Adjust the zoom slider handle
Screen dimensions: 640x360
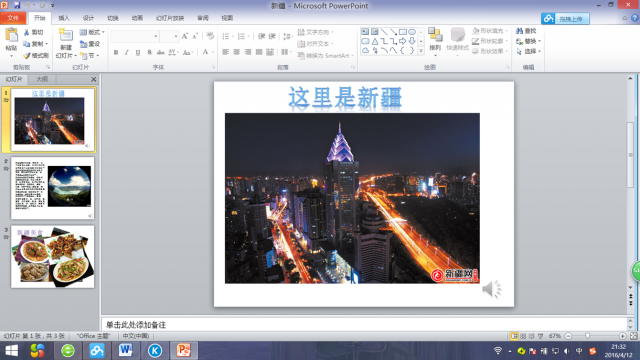(x=588, y=336)
